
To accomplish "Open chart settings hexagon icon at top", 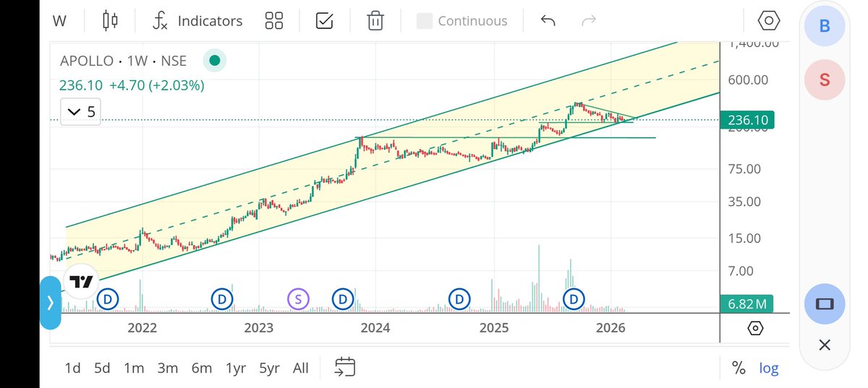I will click(x=769, y=21).
